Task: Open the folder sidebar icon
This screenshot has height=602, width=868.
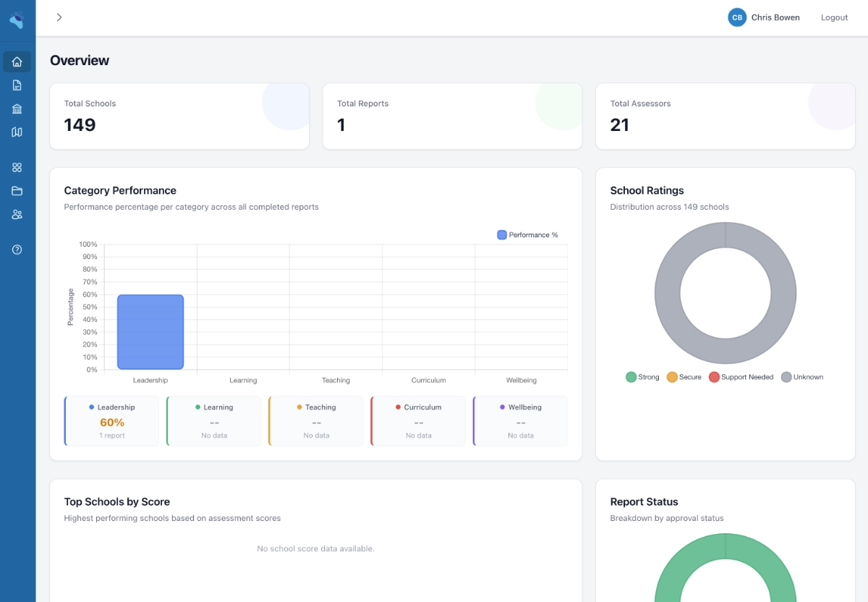Action: tap(17, 191)
